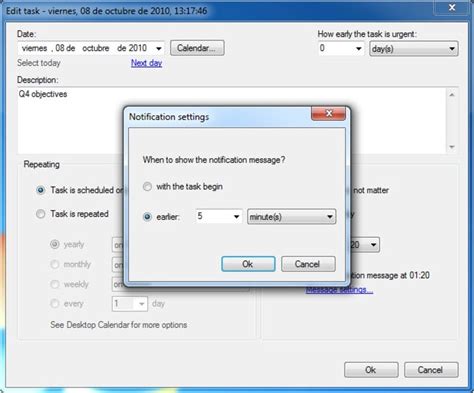Image resolution: width=474 pixels, height=393 pixels.
Task: Open the day(s) urgency unit dropdown
Action: [x=414, y=49]
